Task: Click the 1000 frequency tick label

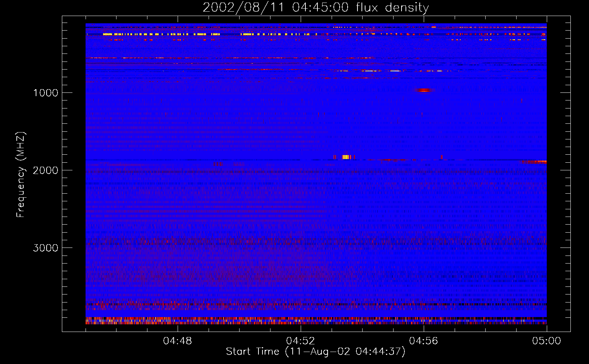Action: [46, 92]
